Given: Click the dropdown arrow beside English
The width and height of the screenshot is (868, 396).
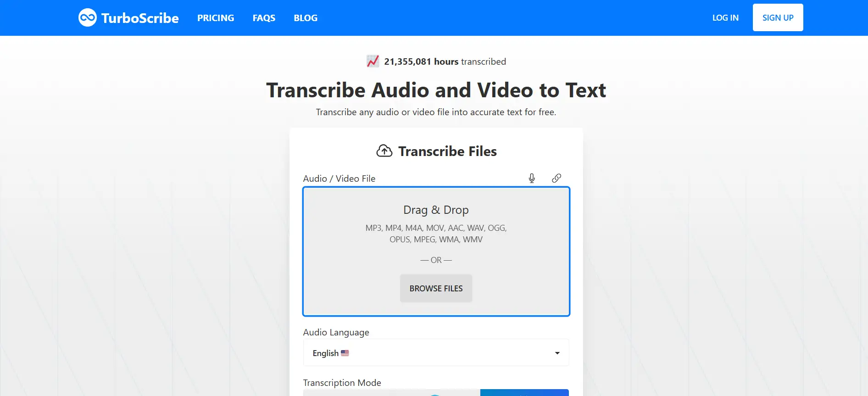Looking at the screenshot, I should (557, 353).
